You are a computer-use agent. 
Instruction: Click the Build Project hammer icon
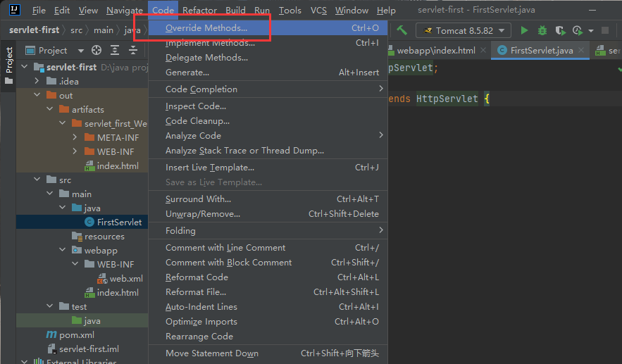[402, 30]
